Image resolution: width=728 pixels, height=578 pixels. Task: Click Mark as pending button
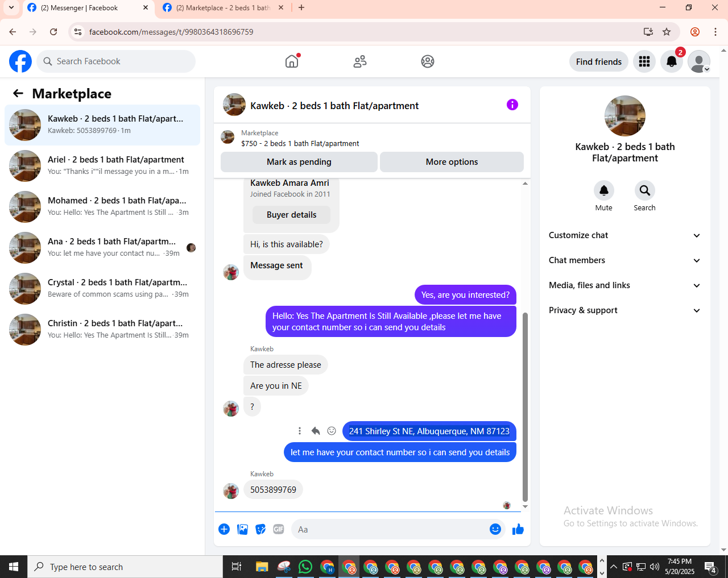pos(299,162)
